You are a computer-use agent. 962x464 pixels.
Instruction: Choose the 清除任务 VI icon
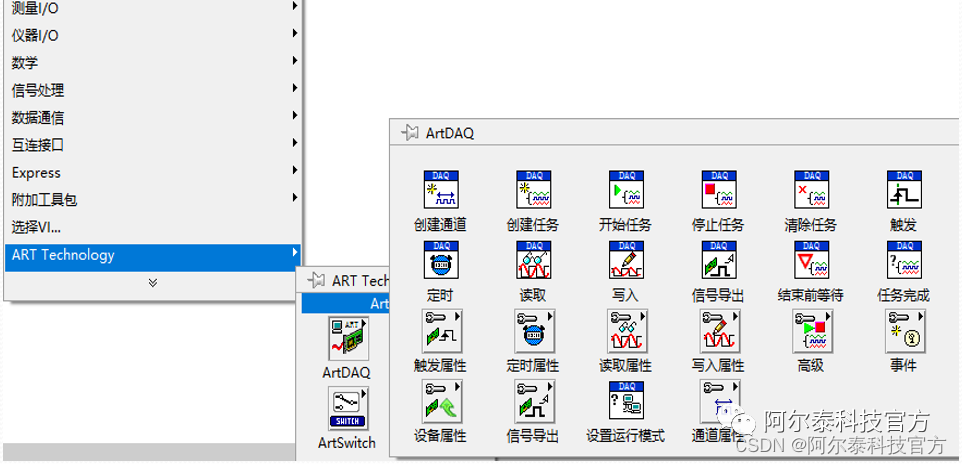(812, 190)
